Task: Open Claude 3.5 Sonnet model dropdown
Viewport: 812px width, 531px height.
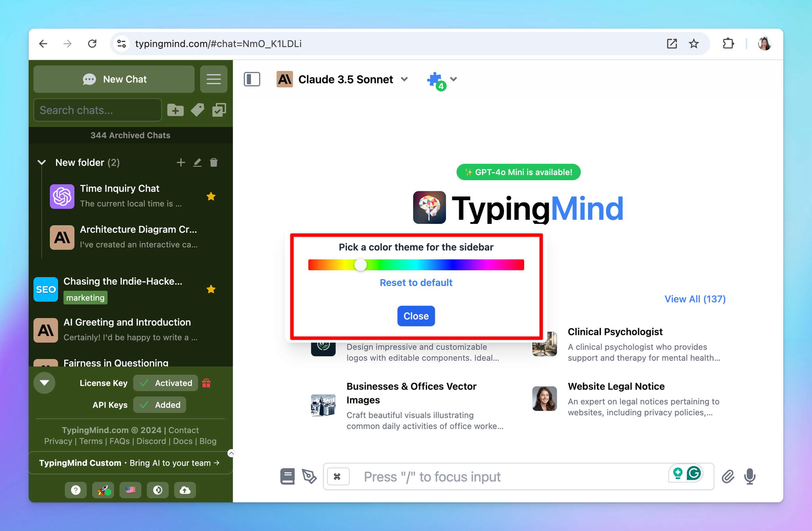Action: 343,79
